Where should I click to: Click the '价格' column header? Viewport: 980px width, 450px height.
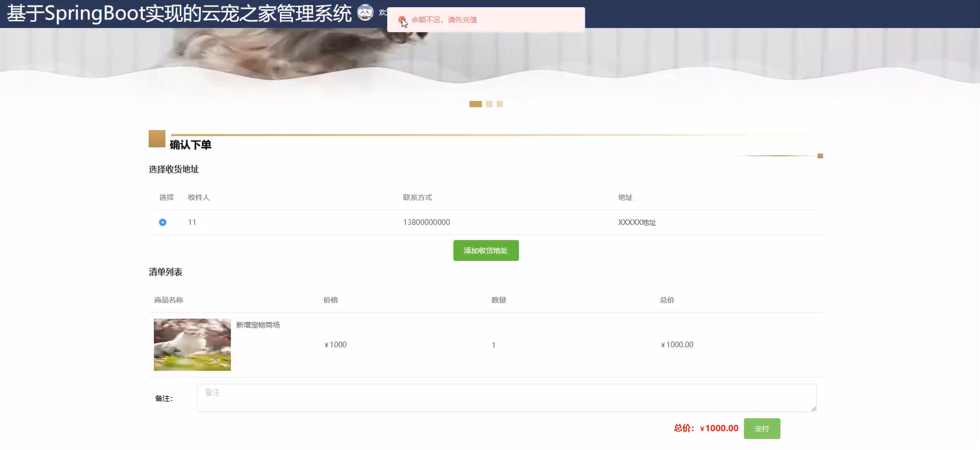(x=331, y=300)
